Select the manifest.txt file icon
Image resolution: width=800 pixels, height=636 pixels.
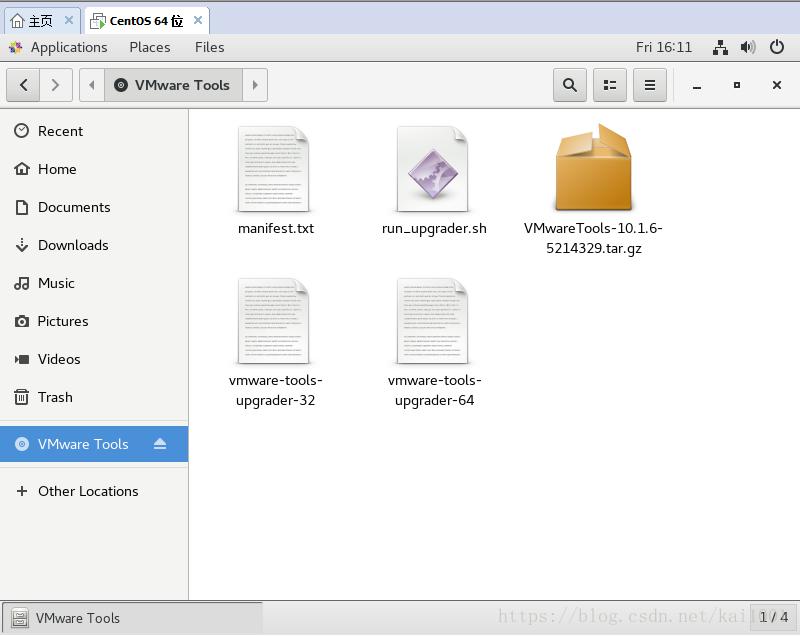(273, 169)
